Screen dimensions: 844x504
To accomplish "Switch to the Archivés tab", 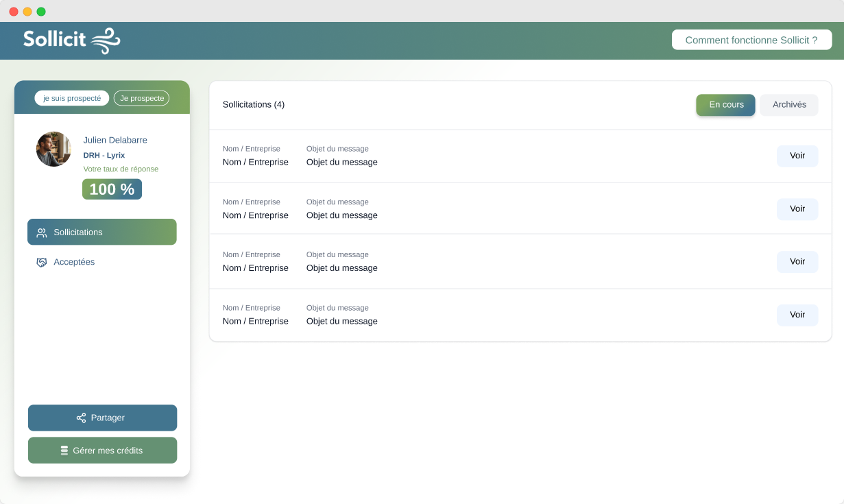I will pyautogui.click(x=789, y=105).
